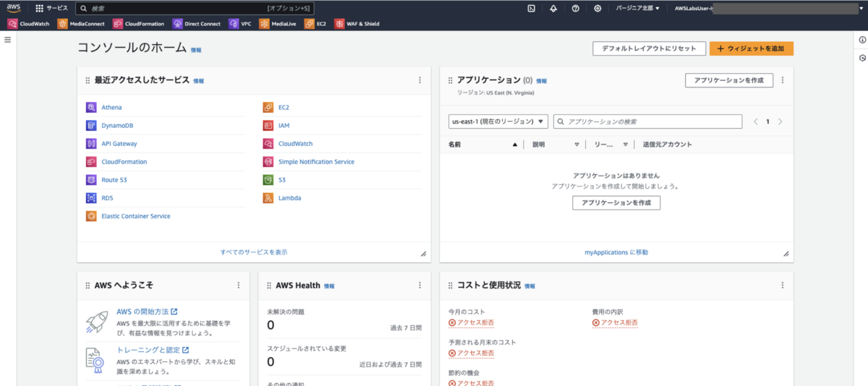
Task: Click the RDS service icon
Action: tap(91, 197)
